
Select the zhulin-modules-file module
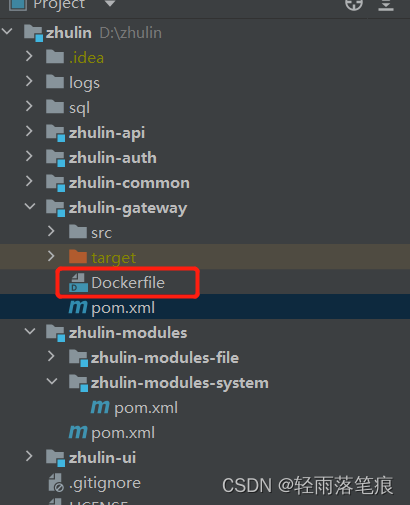tap(165, 358)
